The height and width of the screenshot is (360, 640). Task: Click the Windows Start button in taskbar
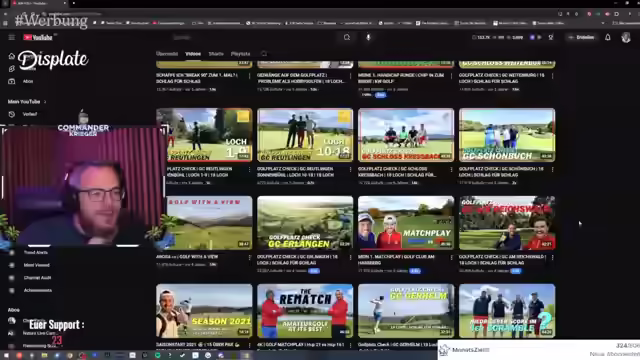pos(6,356)
